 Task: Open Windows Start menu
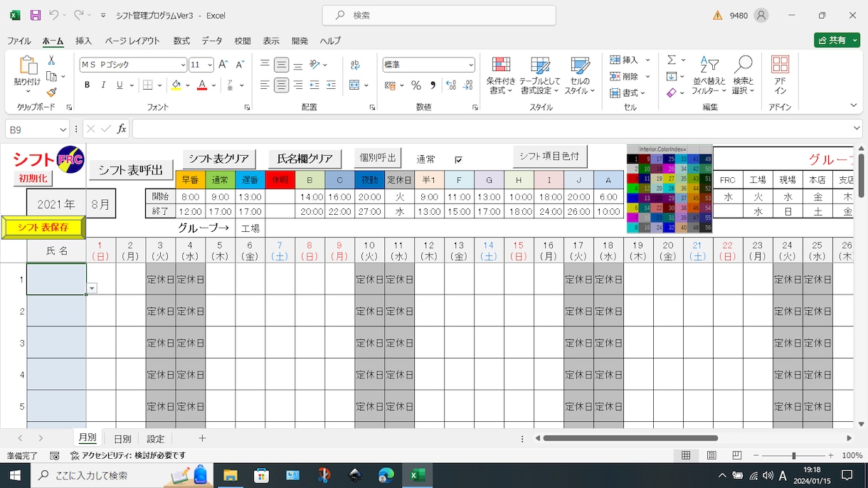click(x=15, y=475)
